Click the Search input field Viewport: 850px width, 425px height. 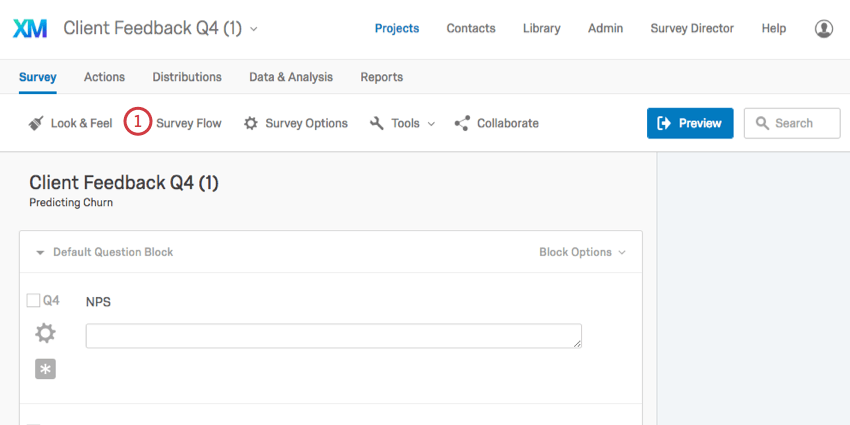[802, 123]
